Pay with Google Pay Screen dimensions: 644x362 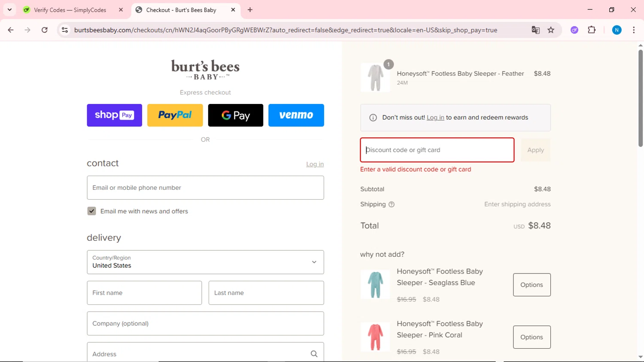[236, 115]
